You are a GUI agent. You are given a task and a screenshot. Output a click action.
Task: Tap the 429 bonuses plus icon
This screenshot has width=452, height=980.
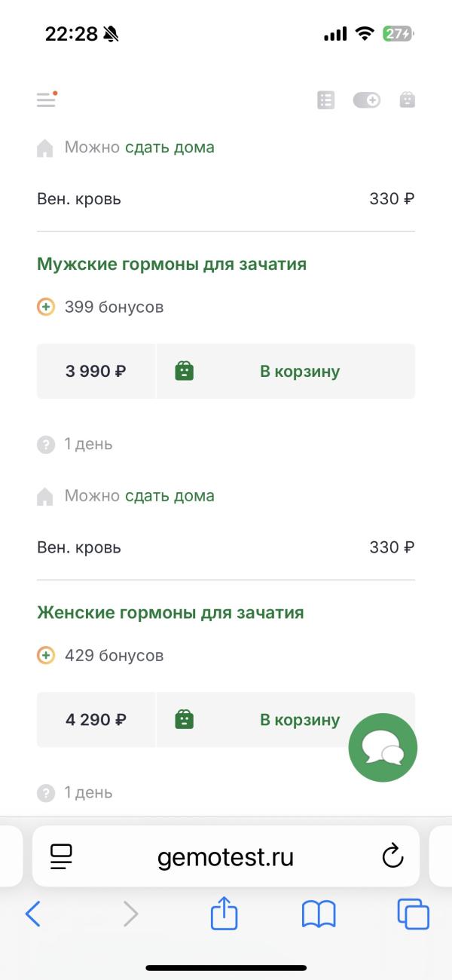point(46,655)
